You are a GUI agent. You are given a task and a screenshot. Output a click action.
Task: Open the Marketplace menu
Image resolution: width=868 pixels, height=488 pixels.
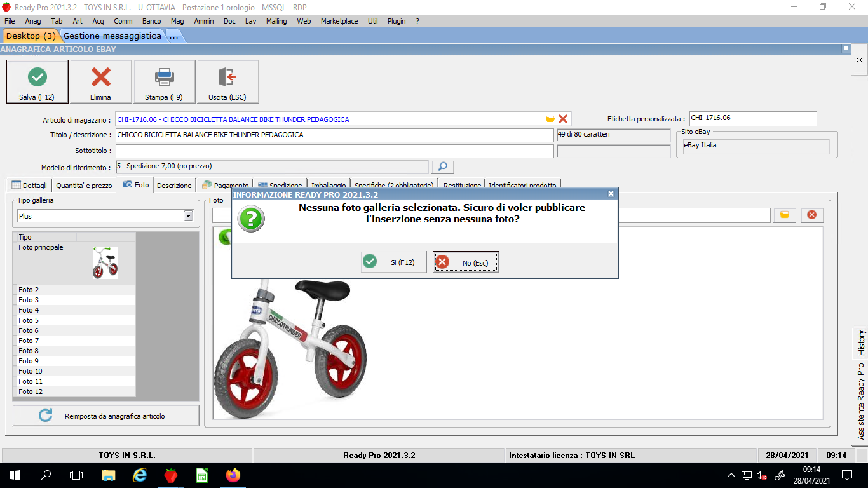(339, 21)
